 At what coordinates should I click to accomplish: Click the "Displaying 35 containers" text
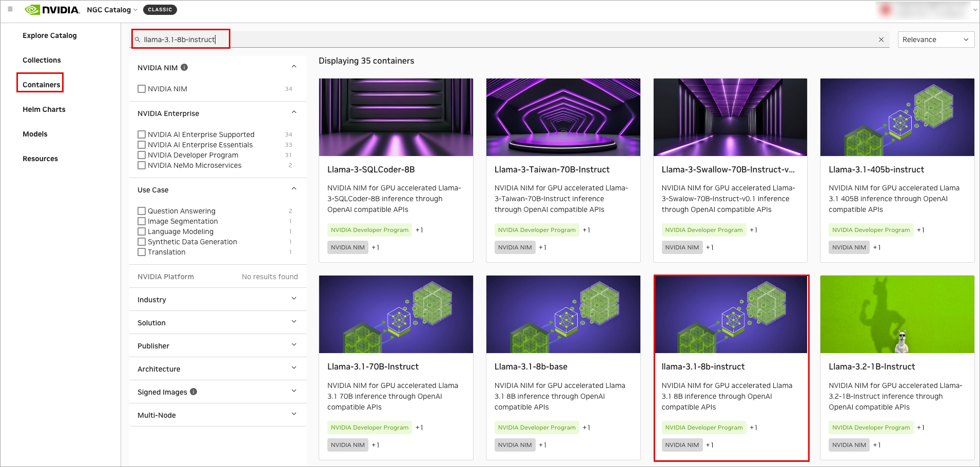[x=366, y=61]
